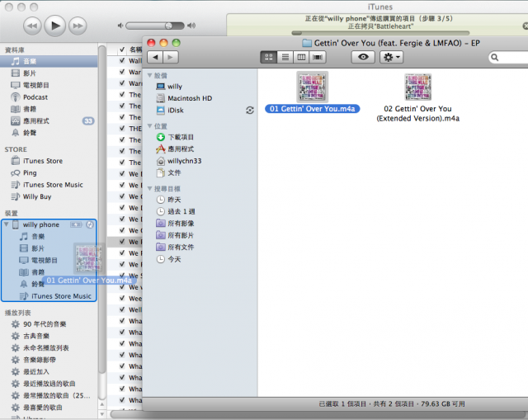Toggle the Well song row checkbox

click(122, 309)
